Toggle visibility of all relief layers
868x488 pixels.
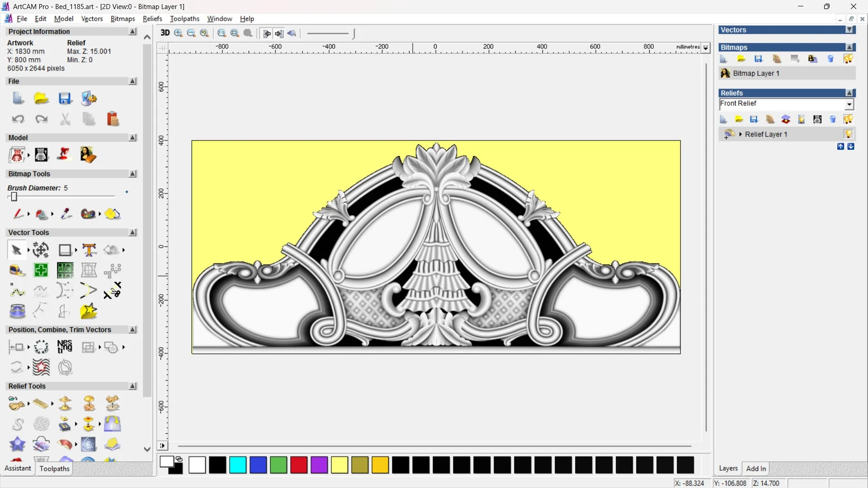click(x=848, y=119)
